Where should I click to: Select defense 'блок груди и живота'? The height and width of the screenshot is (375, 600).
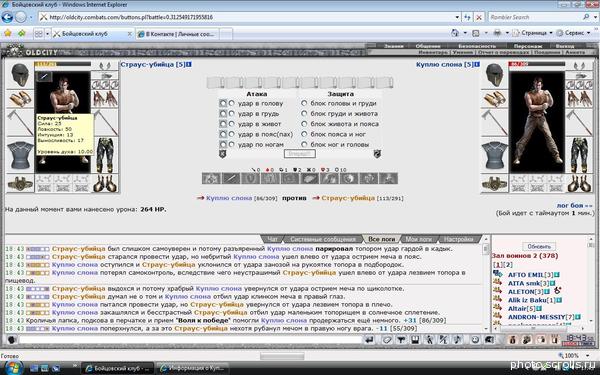click(304, 113)
